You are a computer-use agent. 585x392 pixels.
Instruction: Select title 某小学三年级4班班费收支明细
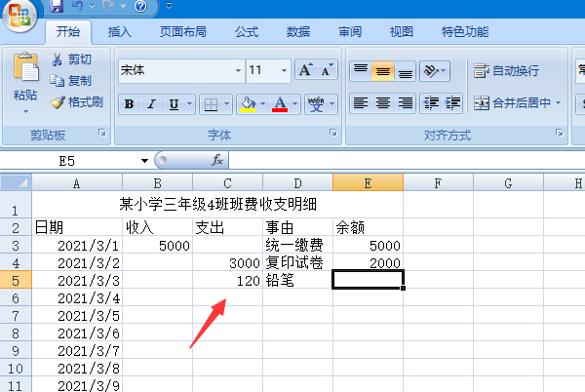point(217,205)
